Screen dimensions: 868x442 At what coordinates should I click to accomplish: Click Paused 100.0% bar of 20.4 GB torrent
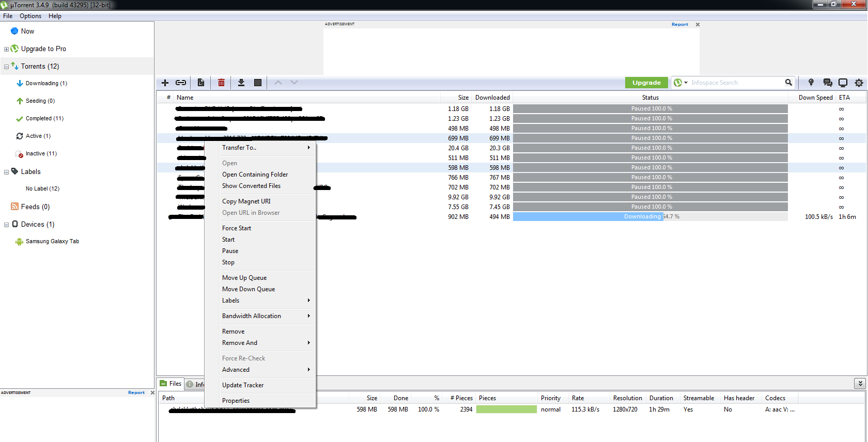click(x=650, y=148)
